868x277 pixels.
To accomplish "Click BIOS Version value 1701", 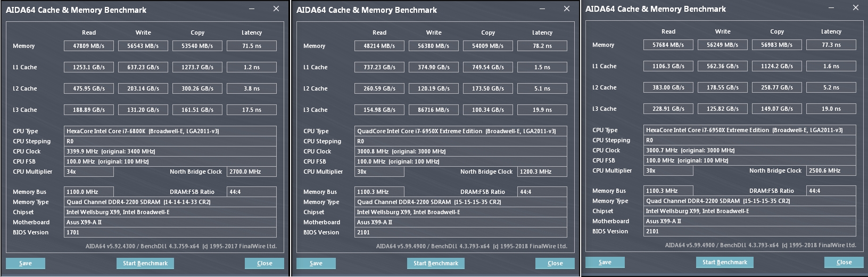I will [170, 232].
